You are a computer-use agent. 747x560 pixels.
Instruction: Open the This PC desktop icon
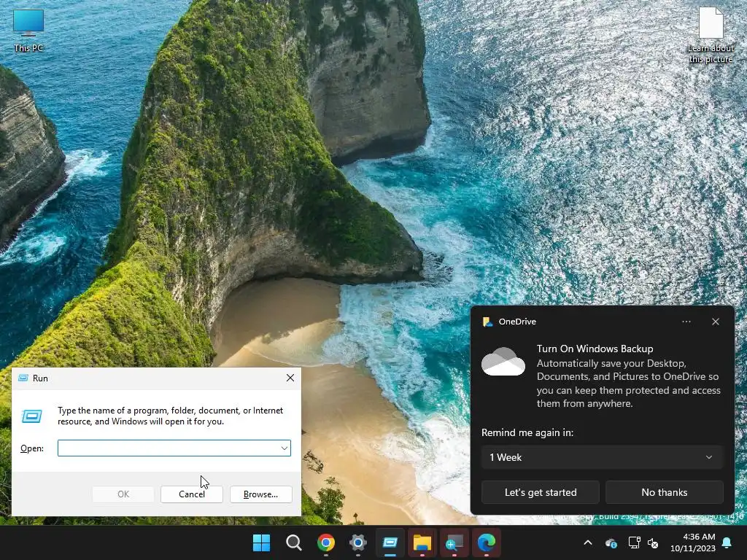coord(28,31)
